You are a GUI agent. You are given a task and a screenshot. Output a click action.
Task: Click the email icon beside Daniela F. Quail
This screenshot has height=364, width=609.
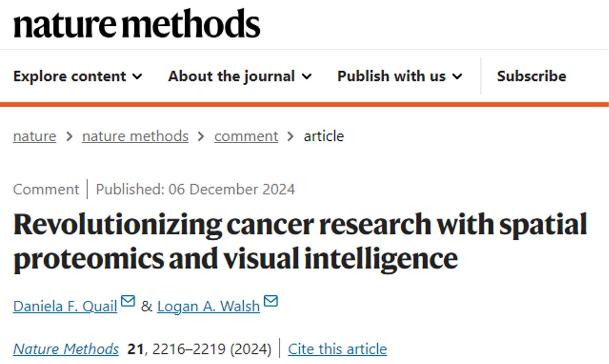click(128, 301)
